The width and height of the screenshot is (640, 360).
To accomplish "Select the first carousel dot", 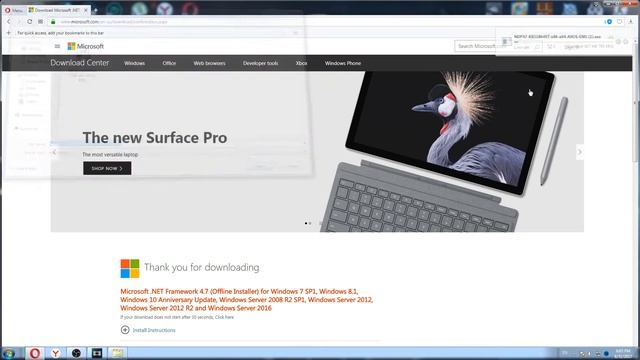I will point(306,223).
